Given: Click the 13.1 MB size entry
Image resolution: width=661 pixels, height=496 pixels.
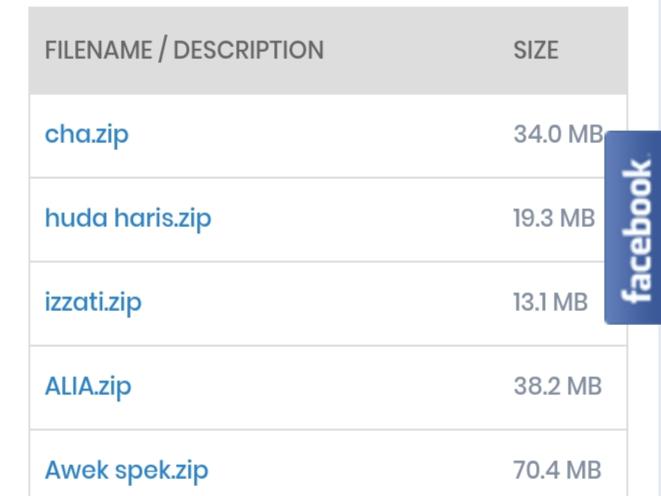Looking at the screenshot, I should [x=550, y=302].
